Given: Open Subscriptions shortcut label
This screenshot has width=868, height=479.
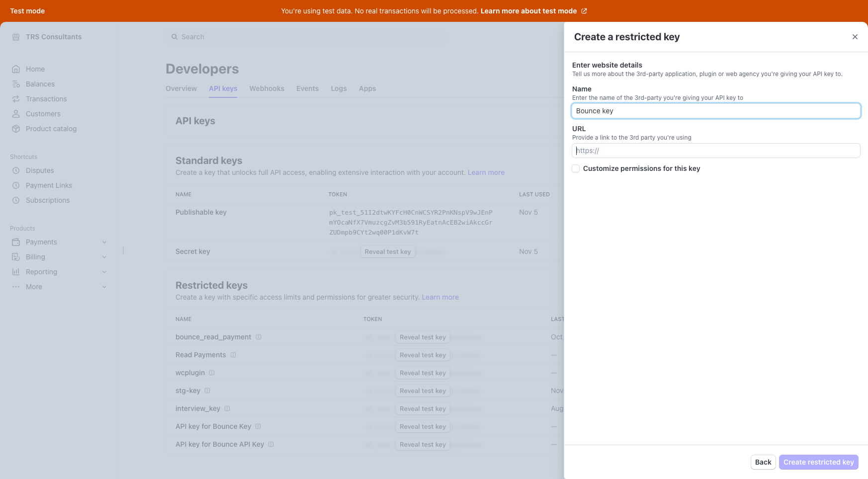Looking at the screenshot, I should pyautogui.click(x=48, y=200).
